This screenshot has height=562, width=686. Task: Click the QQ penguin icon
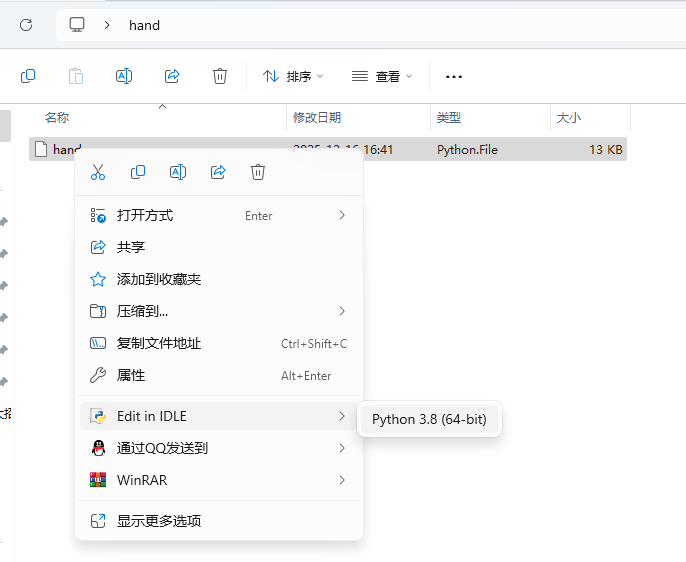98,448
